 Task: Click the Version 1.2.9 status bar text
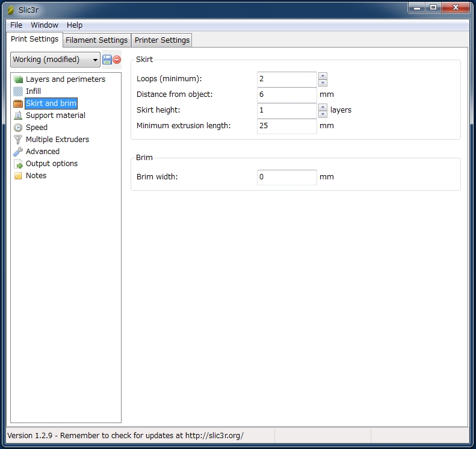click(x=125, y=436)
